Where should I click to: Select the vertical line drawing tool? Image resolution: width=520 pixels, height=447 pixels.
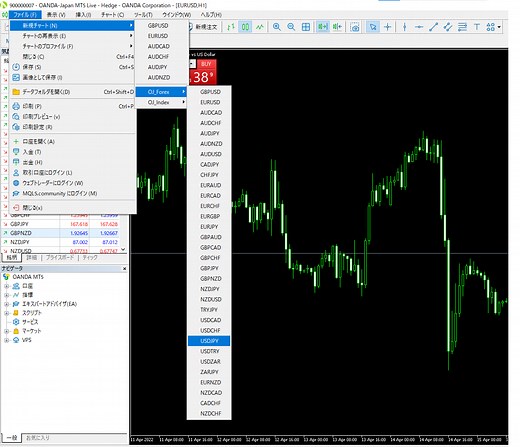pos(404,27)
